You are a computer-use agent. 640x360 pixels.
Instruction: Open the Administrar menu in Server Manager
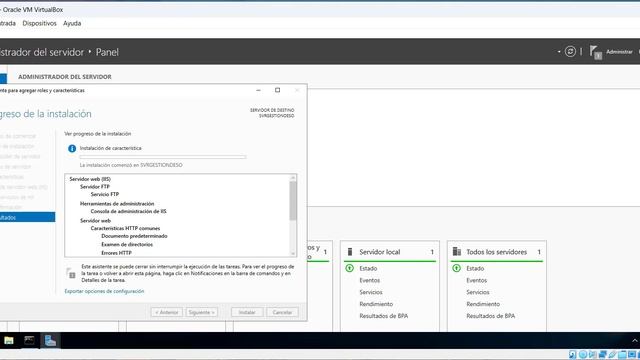click(x=619, y=52)
